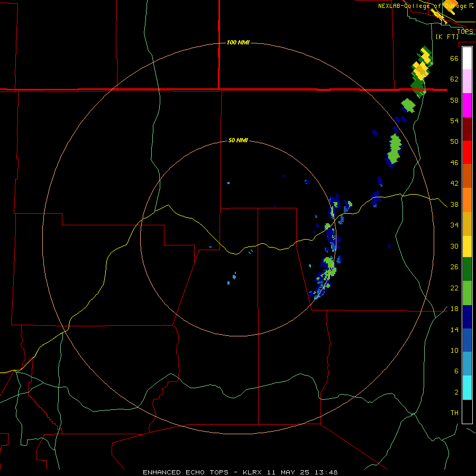476x476 pixels.
Task: Click the "[K FT]" units label
Action: click(447, 36)
